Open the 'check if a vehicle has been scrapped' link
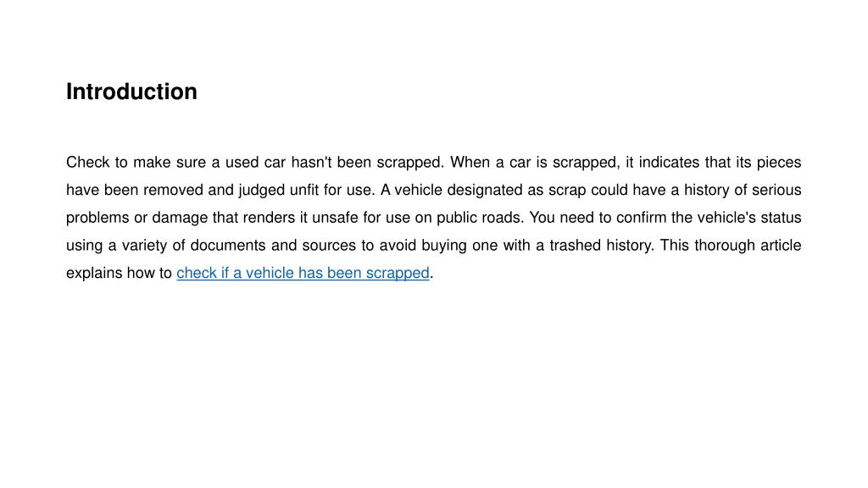 click(303, 273)
